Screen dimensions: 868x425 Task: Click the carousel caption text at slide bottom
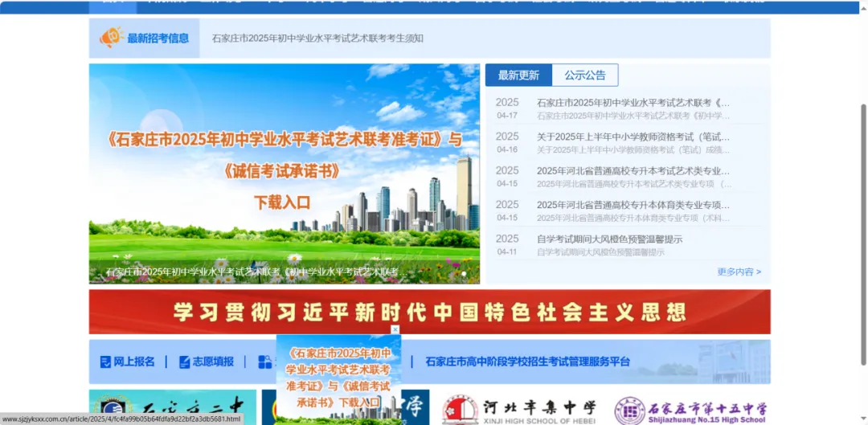256,272
